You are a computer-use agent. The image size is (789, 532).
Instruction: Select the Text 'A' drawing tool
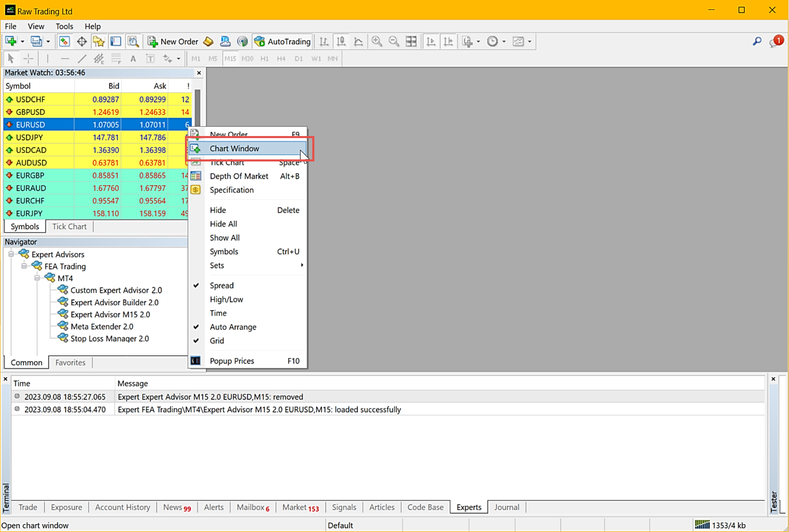click(133, 58)
